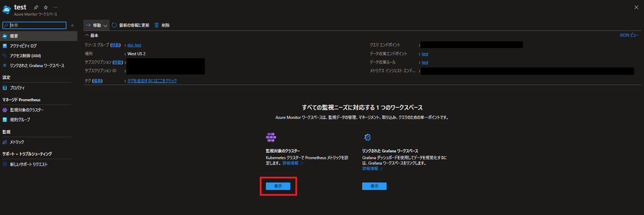Viewport: 644px width, 215px height.
Task: Open データ収集ルール test link
Action: click(425, 62)
